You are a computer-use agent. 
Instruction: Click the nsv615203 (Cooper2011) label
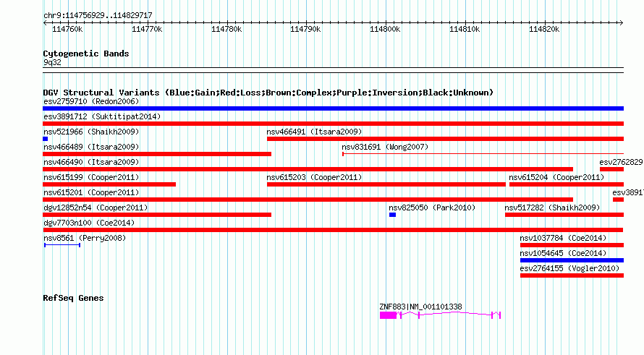point(314,177)
